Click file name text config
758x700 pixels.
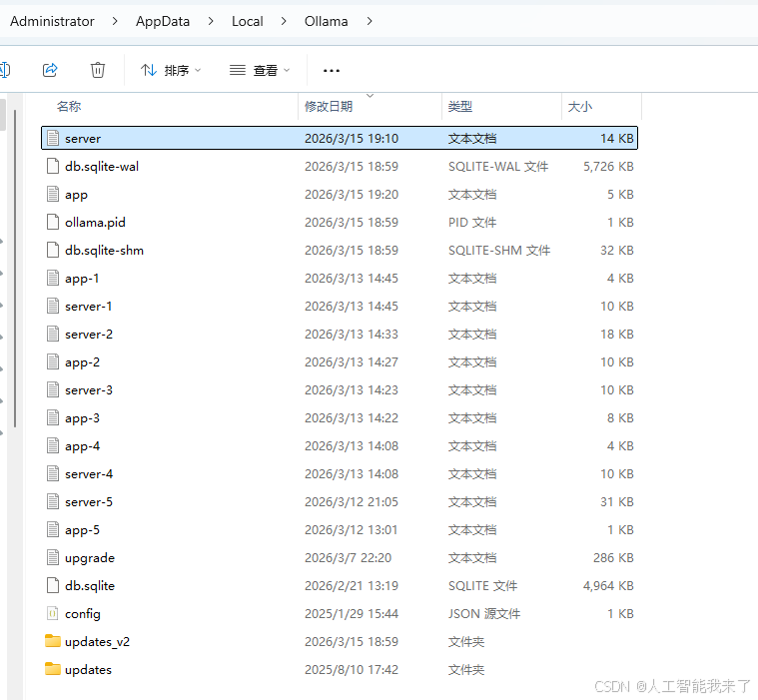point(83,614)
